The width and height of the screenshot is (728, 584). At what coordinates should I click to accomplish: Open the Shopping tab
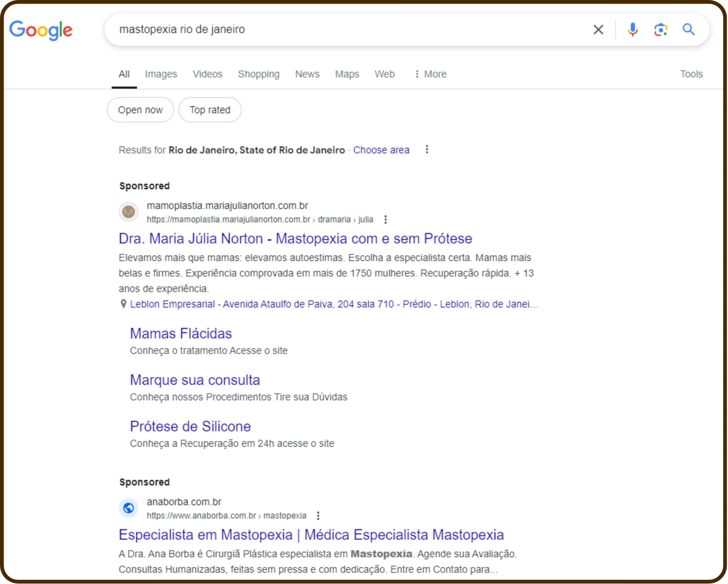point(259,74)
